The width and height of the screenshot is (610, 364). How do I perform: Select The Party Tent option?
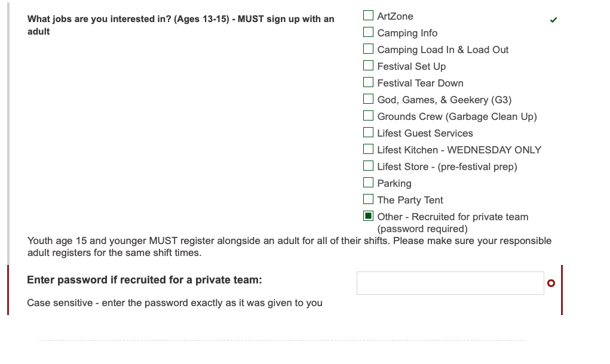tap(368, 199)
